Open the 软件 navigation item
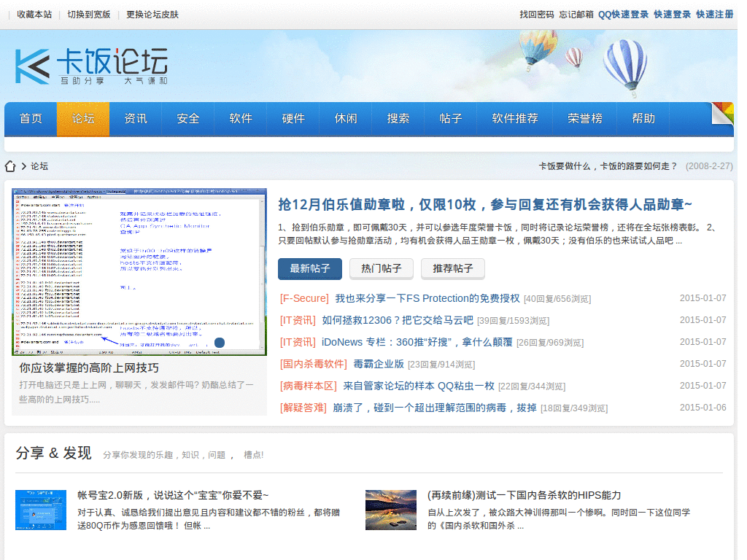Viewport: 747px width, 560px height. [241, 119]
